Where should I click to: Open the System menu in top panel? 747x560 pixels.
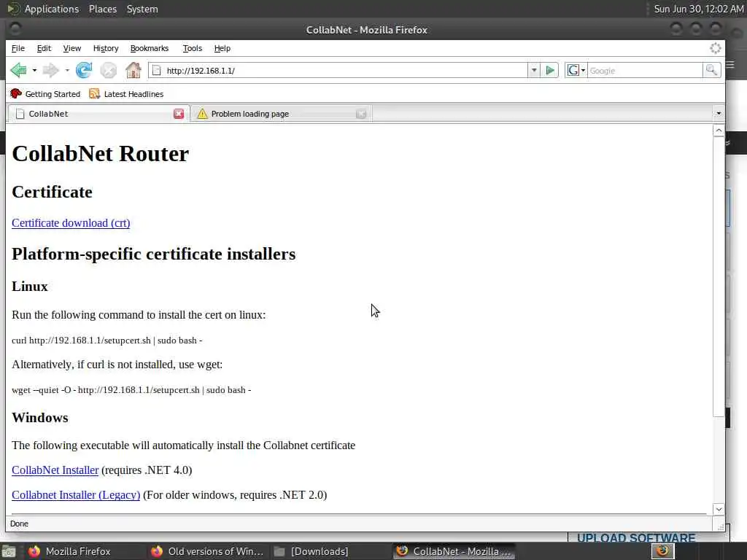pos(142,9)
